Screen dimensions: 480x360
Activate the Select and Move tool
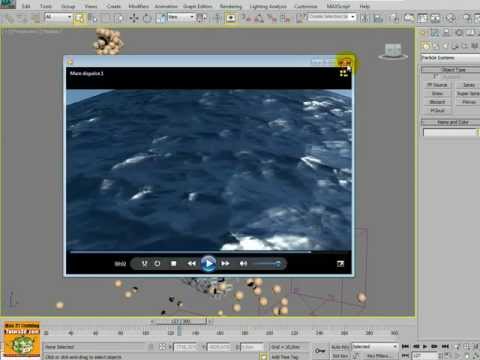134,18
